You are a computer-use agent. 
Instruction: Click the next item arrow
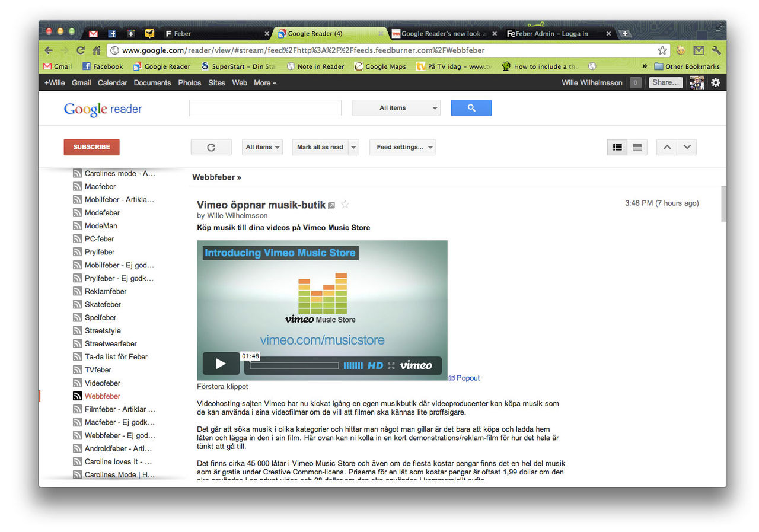(x=687, y=147)
